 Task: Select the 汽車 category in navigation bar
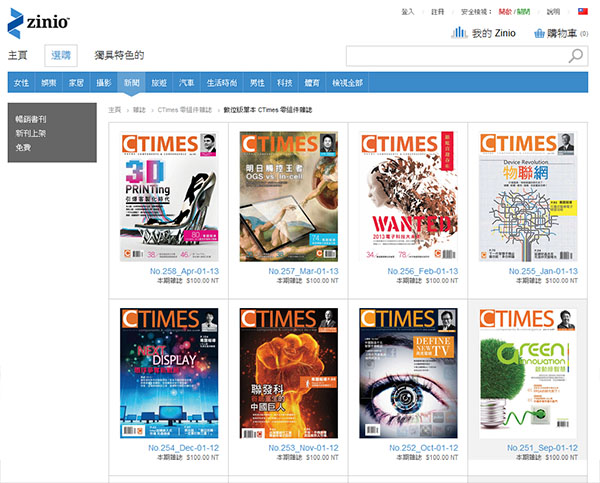(x=187, y=82)
